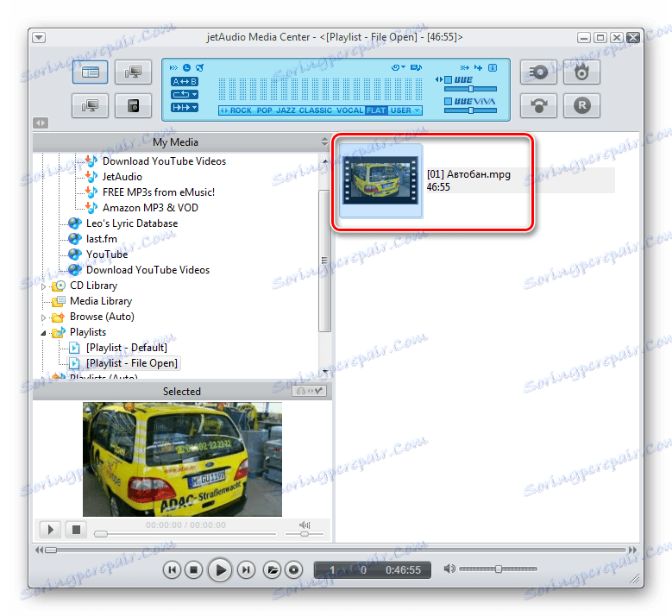Image resolution: width=672 pixels, height=616 pixels.
Task: Click the lyrics music note icon
Action: 416,68
